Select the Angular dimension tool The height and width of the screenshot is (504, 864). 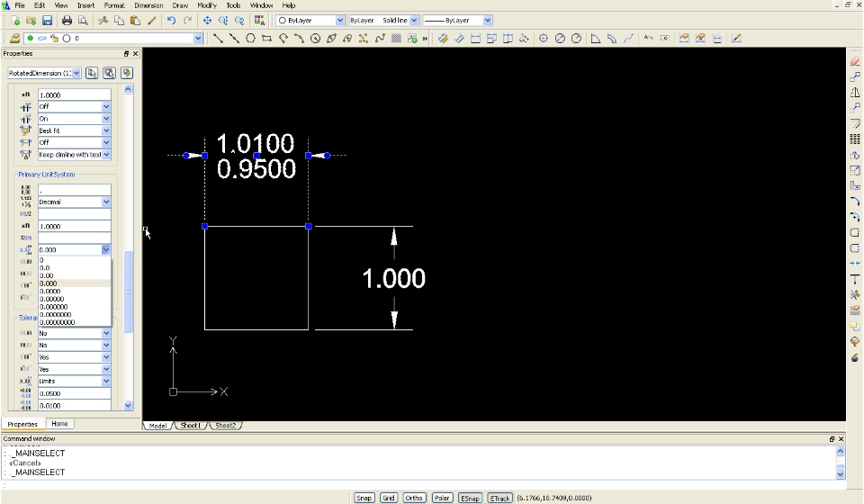[596, 38]
